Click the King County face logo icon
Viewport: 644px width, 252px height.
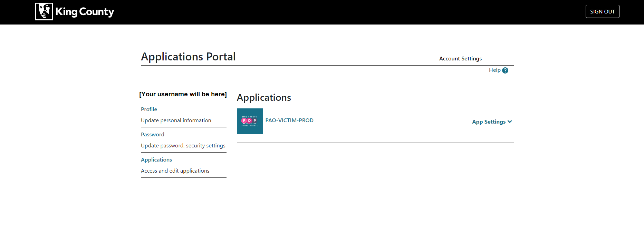point(44,12)
